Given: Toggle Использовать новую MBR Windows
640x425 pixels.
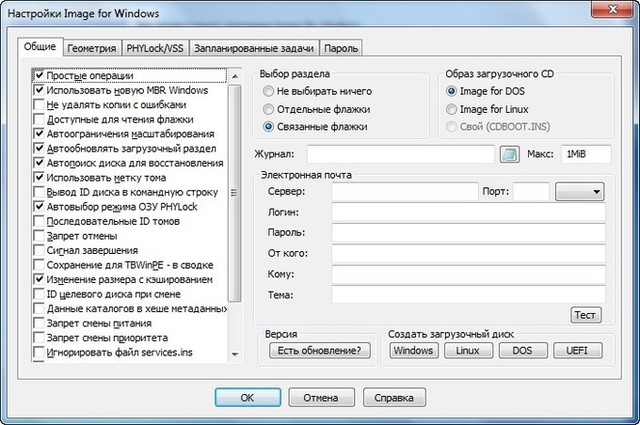Looking at the screenshot, I should pyautogui.click(x=39, y=90).
